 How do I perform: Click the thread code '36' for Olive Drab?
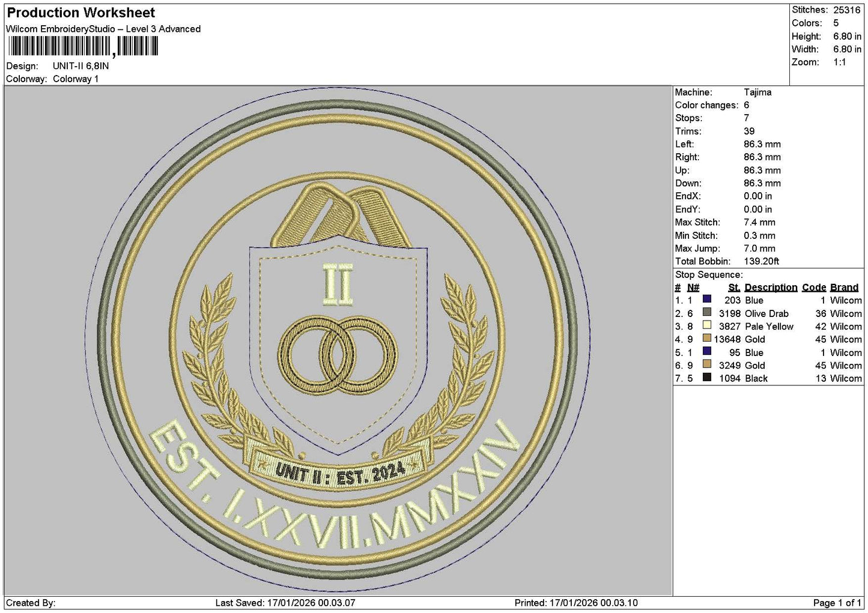point(821,313)
